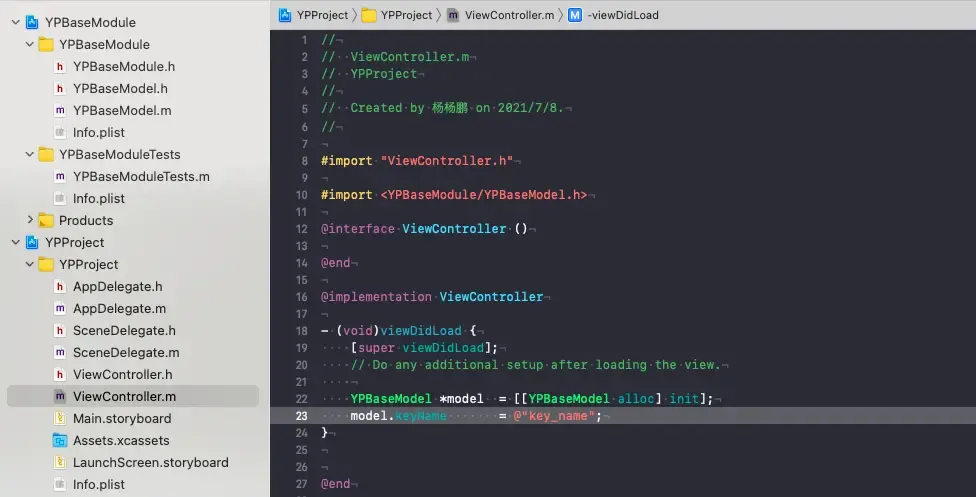Click the keyName property on line 23
Screen dimensions: 976x497
tap(421, 416)
